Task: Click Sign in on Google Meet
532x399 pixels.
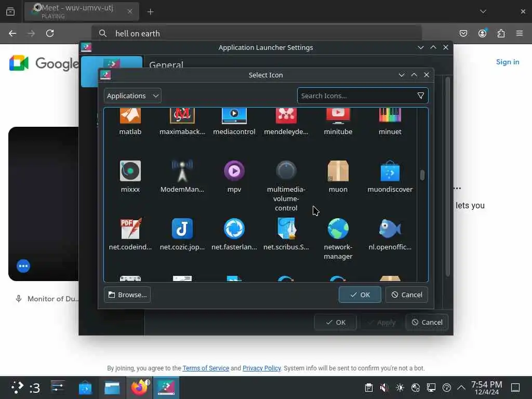Action: pyautogui.click(x=508, y=62)
